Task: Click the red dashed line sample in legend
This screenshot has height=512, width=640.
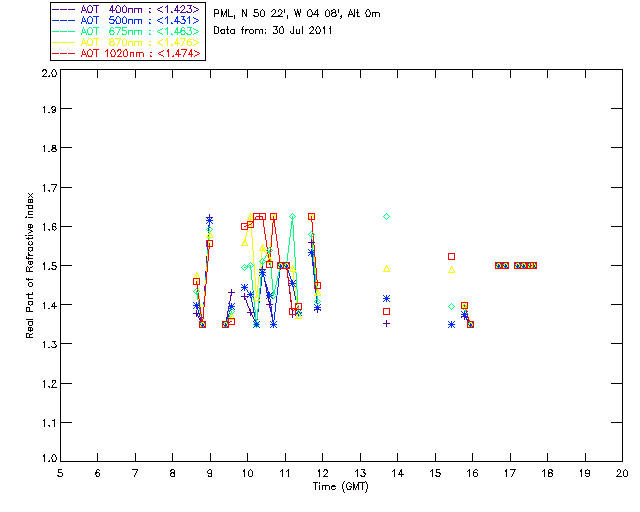Action: [x=64, y=53]
